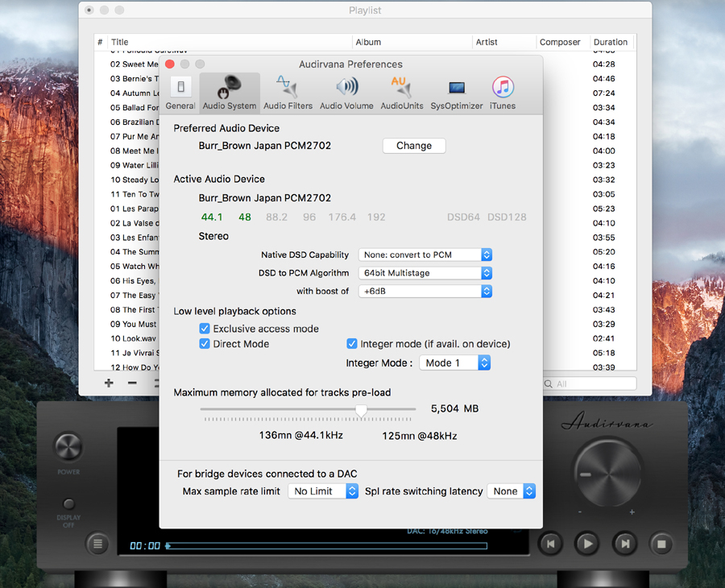Open the iTunes preferences pane
The image size is (725, 588).
click(x=503, y=93)
